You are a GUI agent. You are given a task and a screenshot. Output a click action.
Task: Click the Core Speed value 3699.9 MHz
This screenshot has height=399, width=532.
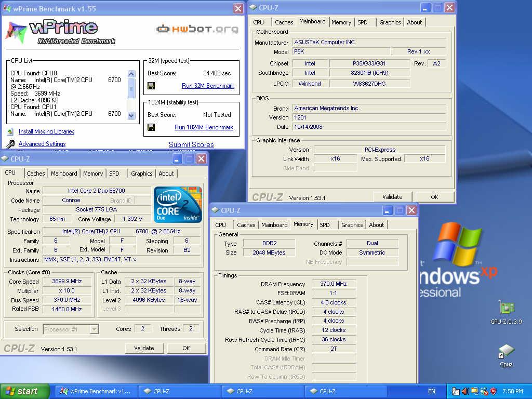point(67,281)
